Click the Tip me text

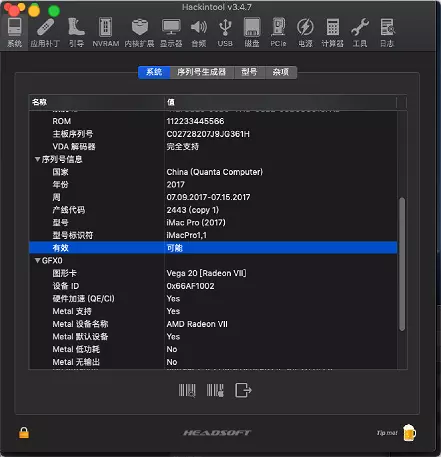(387, 433)
